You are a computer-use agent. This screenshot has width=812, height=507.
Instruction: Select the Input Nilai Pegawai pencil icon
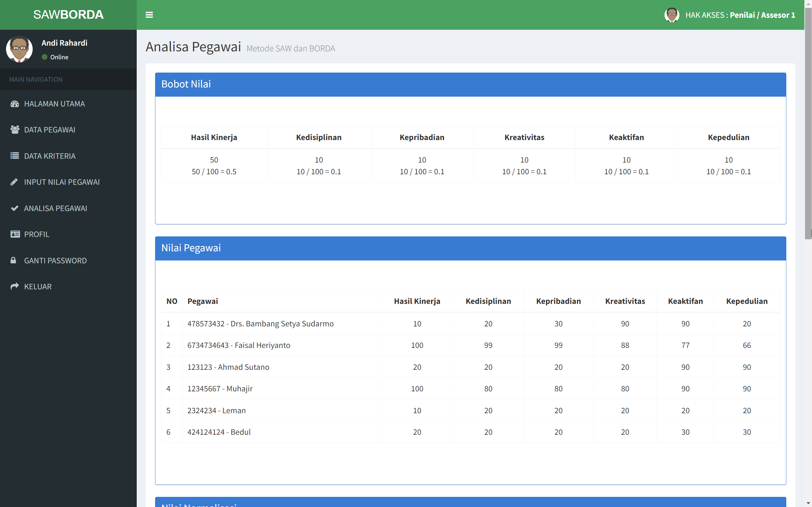pos(15,182)
